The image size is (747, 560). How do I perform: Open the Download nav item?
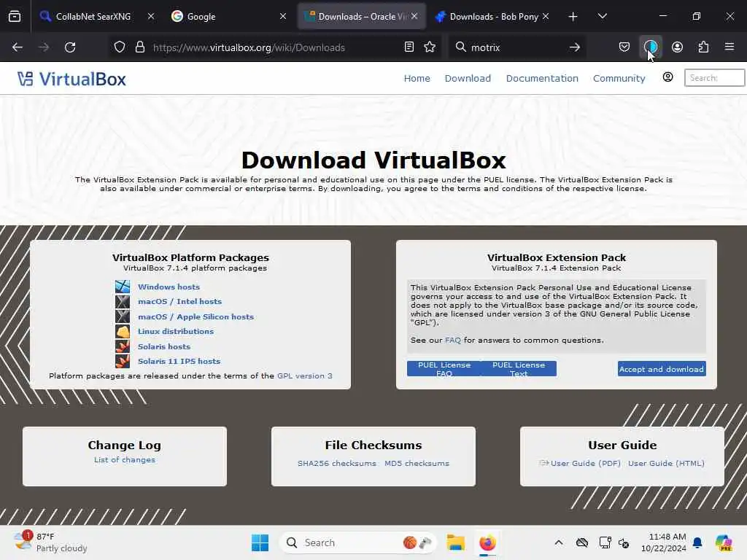pyautogui.click(x=468, y=78)
